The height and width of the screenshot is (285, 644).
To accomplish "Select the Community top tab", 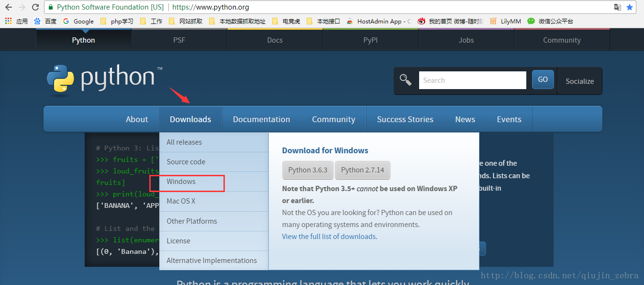I will (562, 40).
